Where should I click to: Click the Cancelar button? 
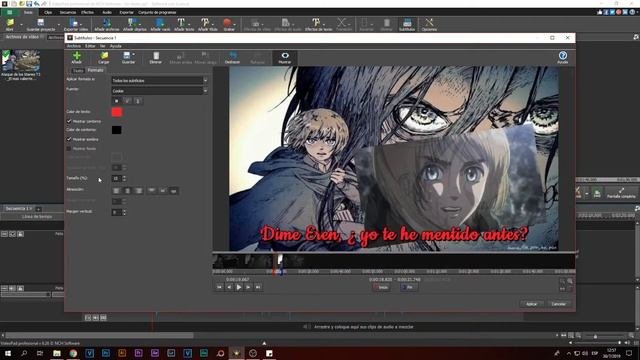pos(559,304)
